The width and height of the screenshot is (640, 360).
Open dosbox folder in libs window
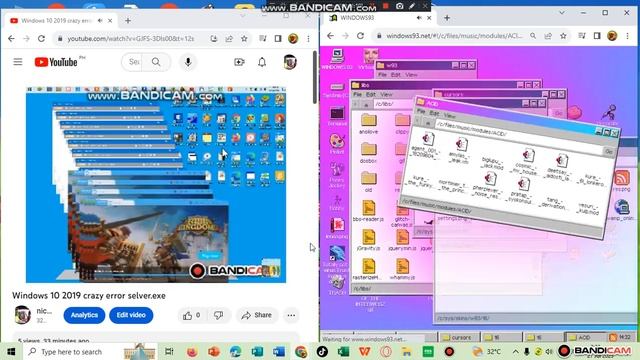tap(368, 153)
